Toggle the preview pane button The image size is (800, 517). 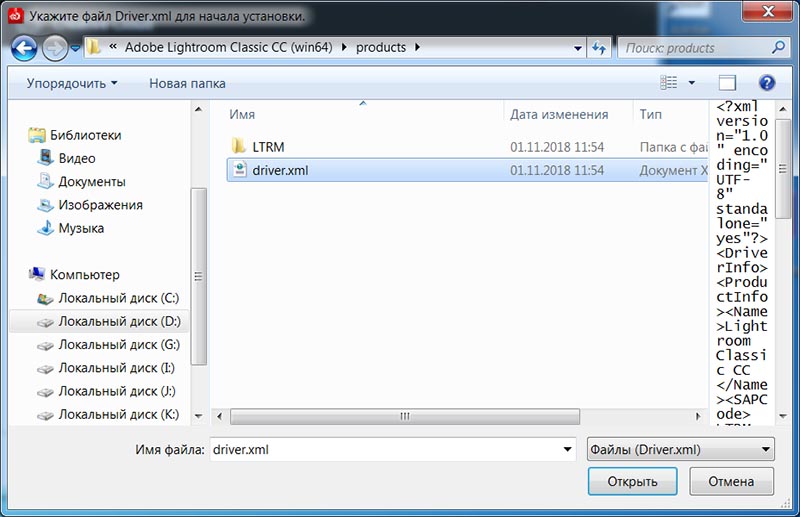(x=727, y=83)
